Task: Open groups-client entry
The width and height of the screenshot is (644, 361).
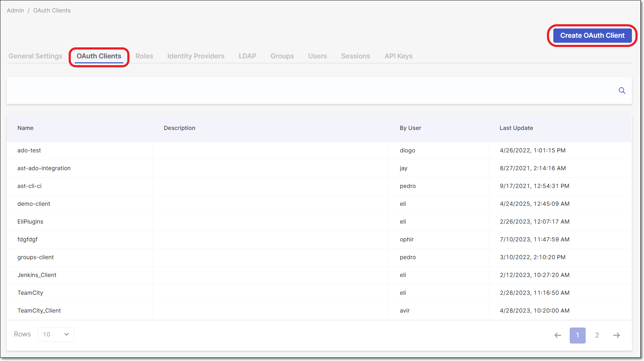Action: [319, 257]
